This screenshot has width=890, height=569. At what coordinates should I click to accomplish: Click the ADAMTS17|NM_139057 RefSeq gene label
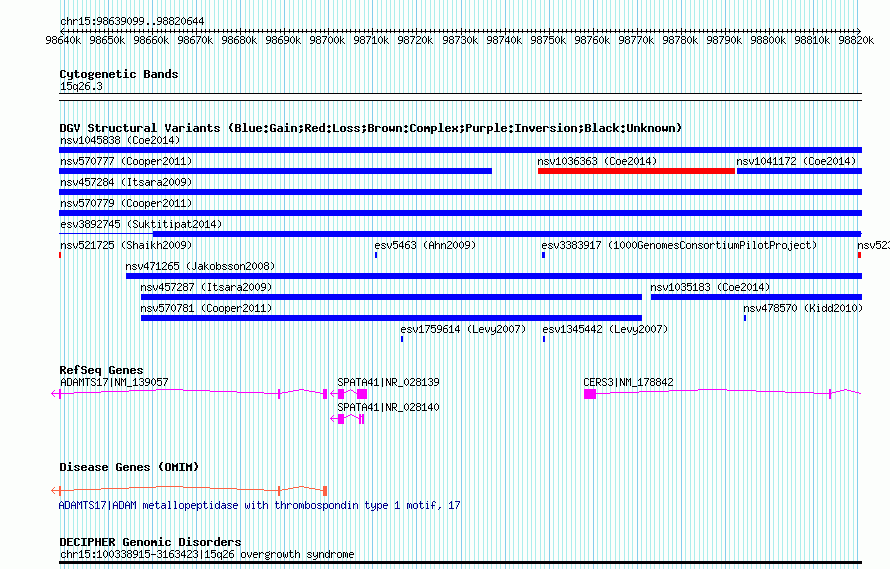tap(114, 383)
